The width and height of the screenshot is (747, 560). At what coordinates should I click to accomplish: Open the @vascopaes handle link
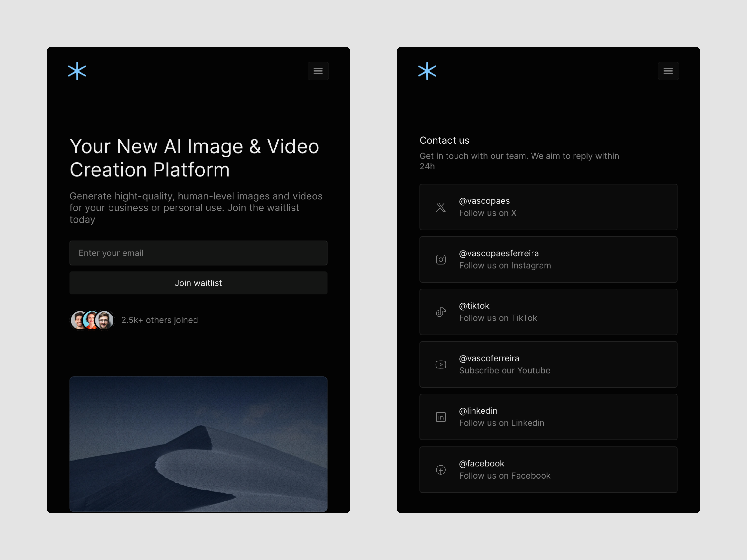click(x=484, y=201)
